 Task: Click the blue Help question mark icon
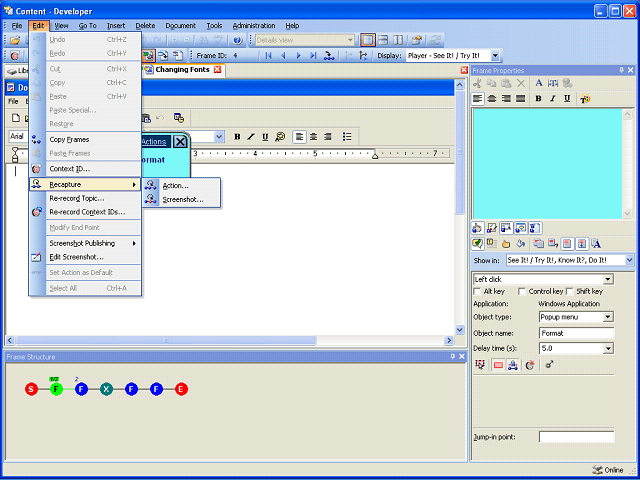click(x=238, y=40)
